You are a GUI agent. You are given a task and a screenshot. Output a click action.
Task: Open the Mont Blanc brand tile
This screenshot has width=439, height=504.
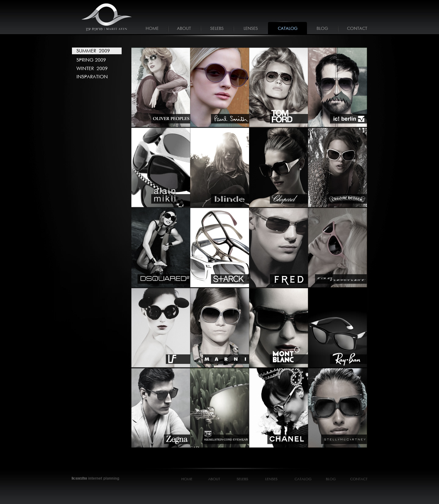pyautogui.click(x=279, y=328)
